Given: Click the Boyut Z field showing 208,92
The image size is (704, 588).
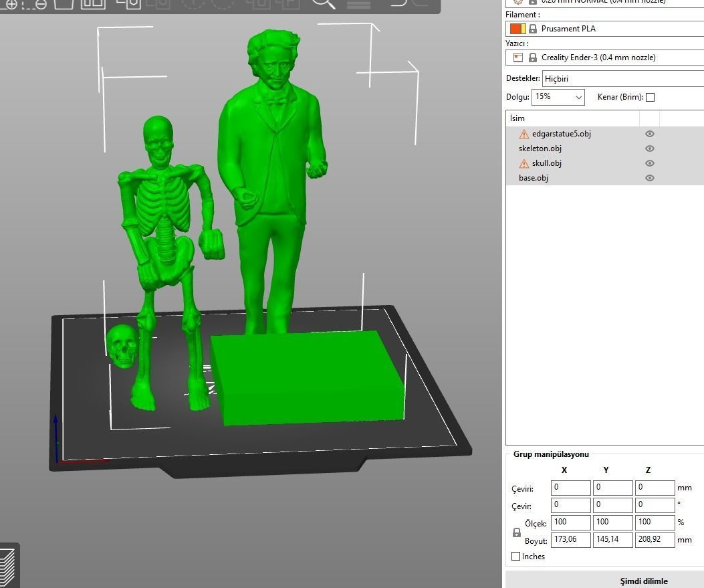Looking at the screenshot, I should [x=655, y=540].
